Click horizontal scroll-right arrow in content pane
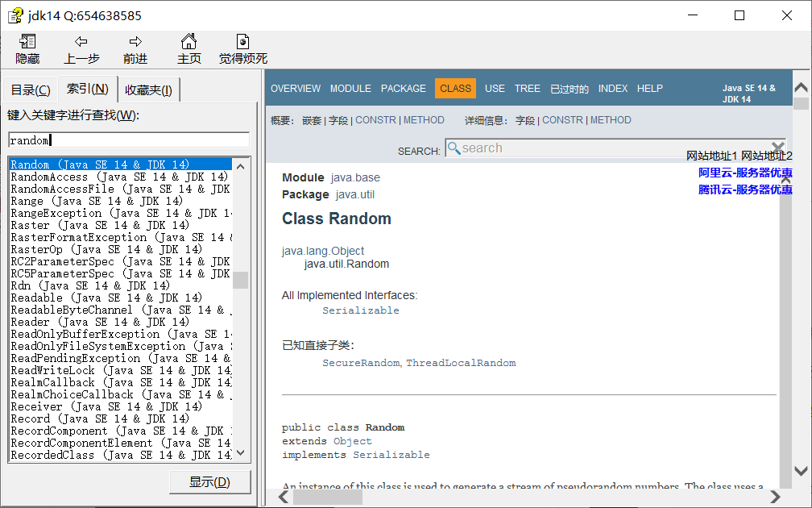The width and height of the screenshot is (812, 508). 775,497
